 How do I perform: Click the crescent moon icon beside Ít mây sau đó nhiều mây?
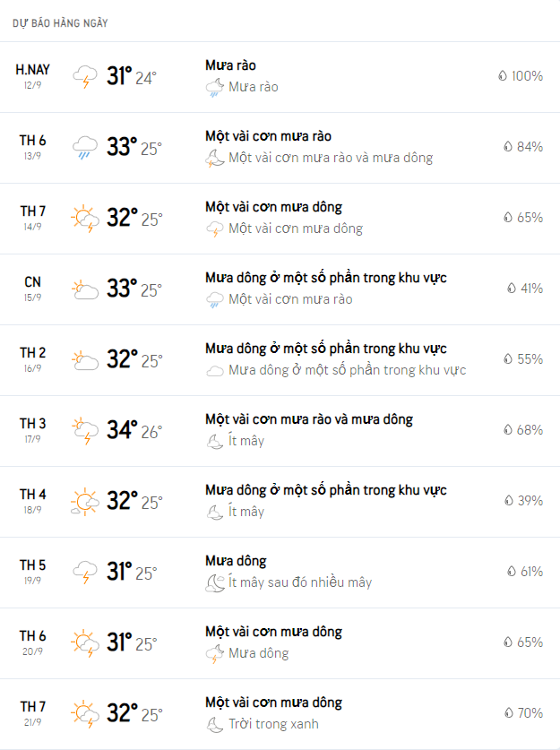coord(215,582)
